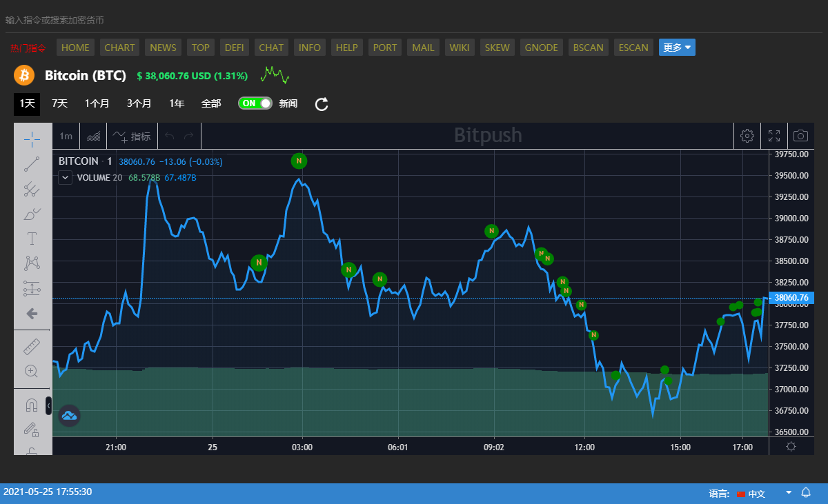The width and height of the screenshot is (828, 504).
Task: Click the DEFI command button
Action: coord(235,48)
